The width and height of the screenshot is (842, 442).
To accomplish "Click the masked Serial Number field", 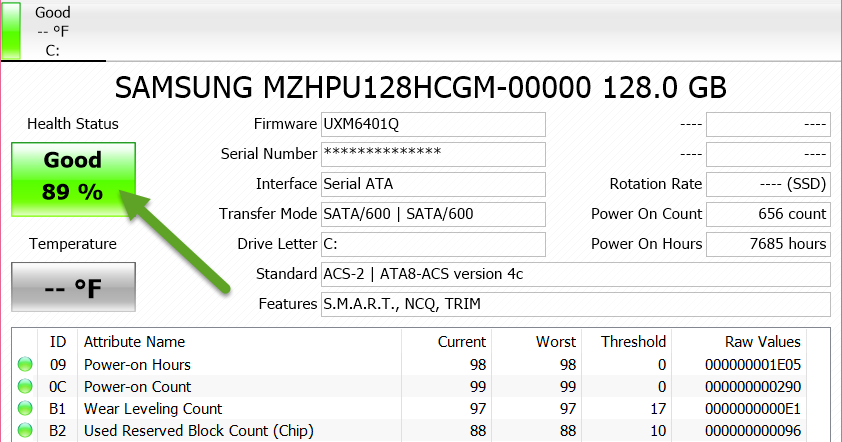I will point(433,155).
